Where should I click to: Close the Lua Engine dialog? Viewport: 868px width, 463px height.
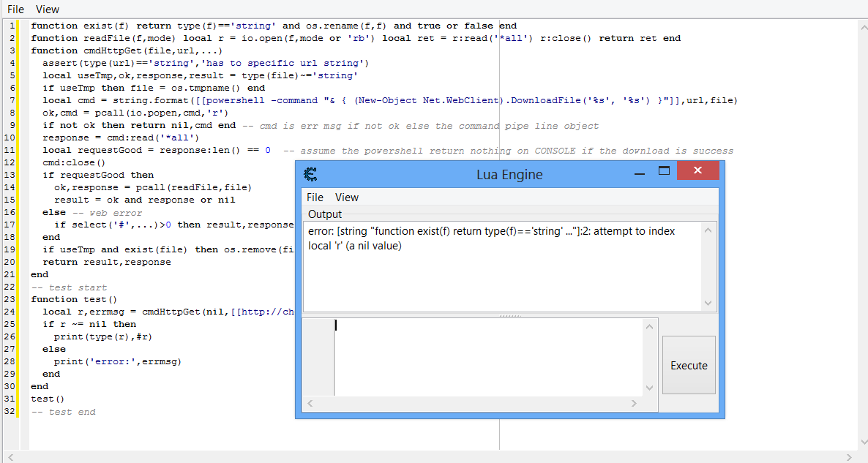point(697,171)
